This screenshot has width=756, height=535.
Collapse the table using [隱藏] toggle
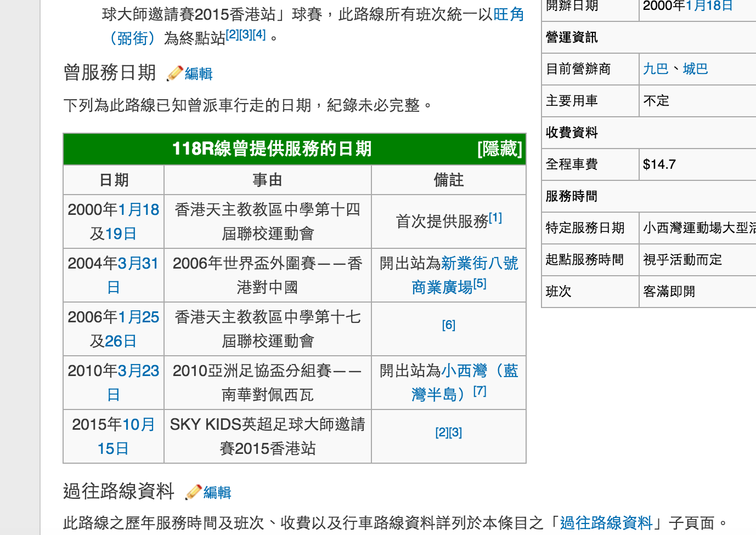[500, 149]
